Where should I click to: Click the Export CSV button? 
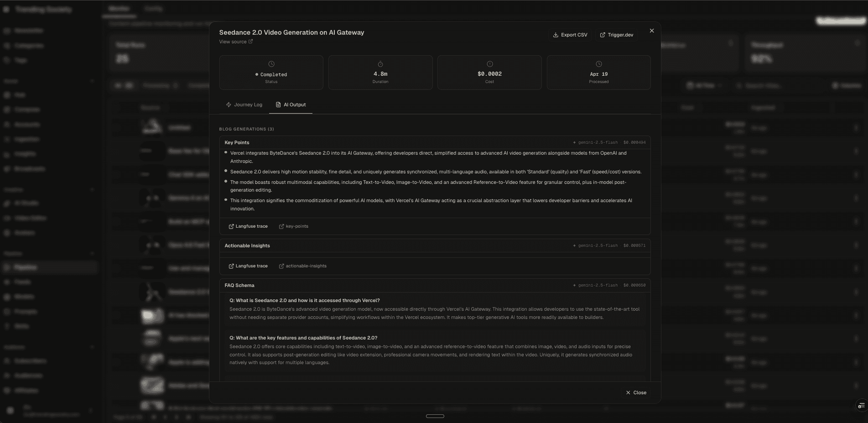(570, 35)
